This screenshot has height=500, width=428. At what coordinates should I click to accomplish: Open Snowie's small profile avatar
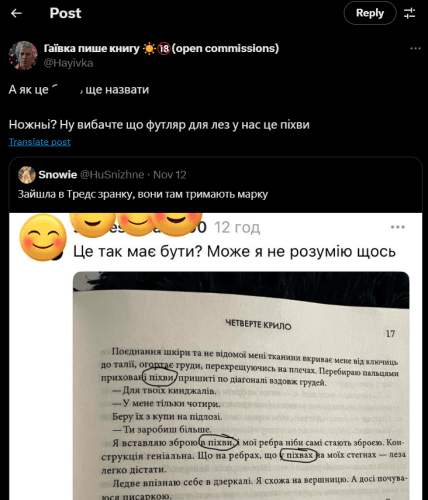(x=27, y=175)
